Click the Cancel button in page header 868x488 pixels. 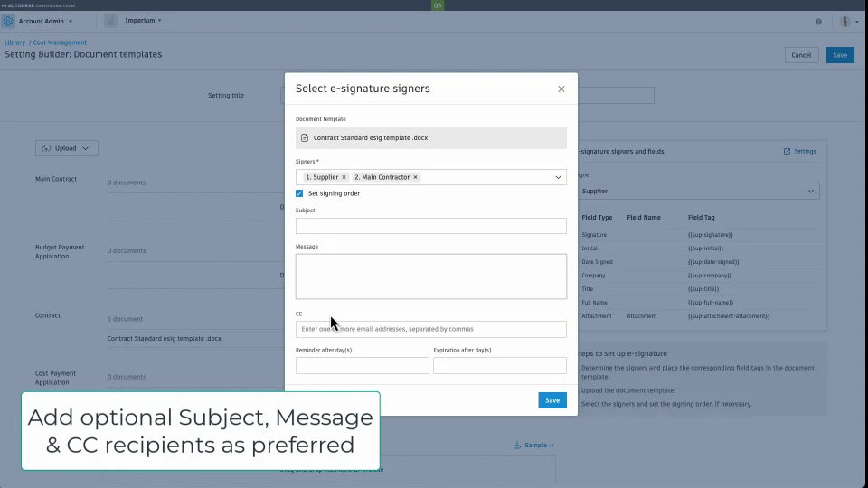tap(801, 55)
